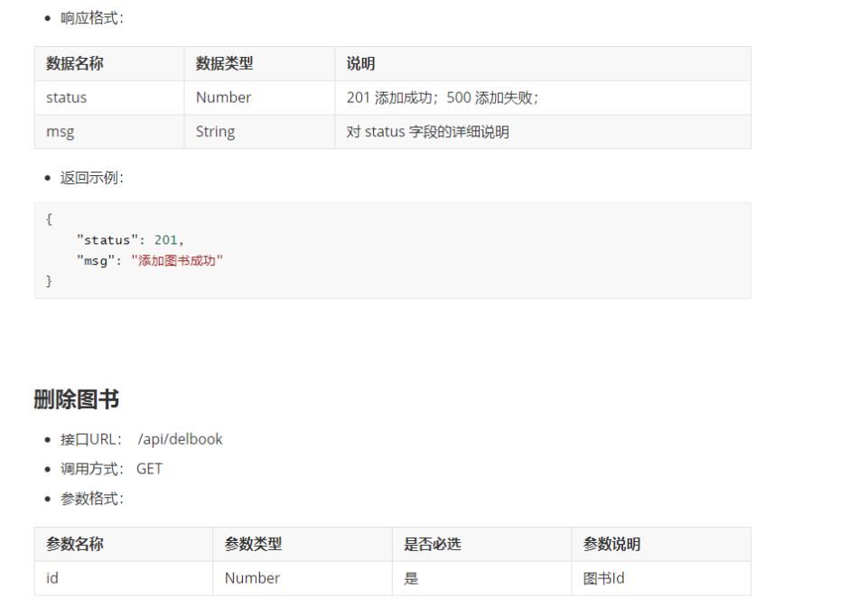This screenshot has height=608, width=868.
Task: Click the "msg": "添加图书成功" code line
Action: tap(149, 260)
